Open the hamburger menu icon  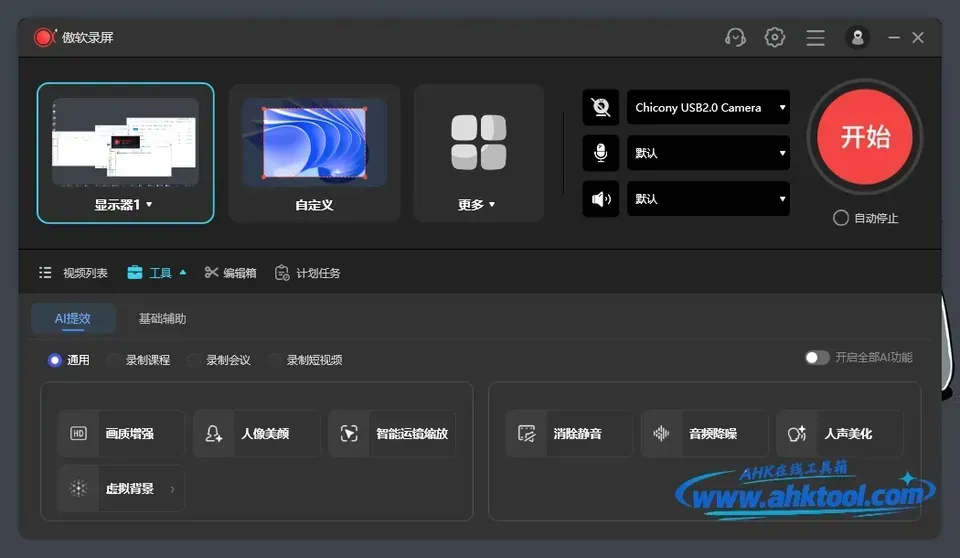click(815, 38)
